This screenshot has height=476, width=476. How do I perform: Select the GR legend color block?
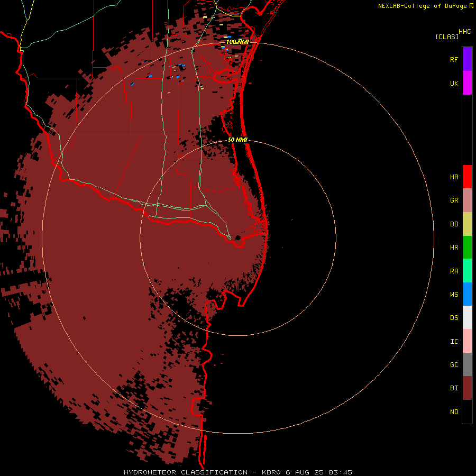(467, 200)
